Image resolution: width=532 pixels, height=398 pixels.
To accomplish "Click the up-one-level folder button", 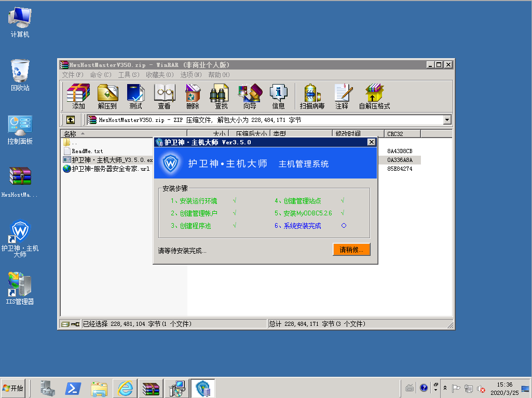I will [71, 120].
